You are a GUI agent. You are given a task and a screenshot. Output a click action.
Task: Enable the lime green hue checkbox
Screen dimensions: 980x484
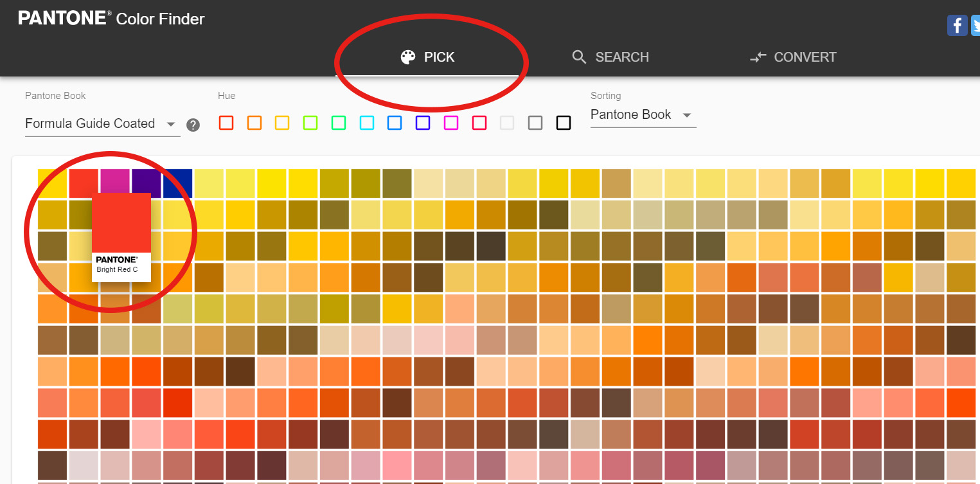tap(310, 123)
